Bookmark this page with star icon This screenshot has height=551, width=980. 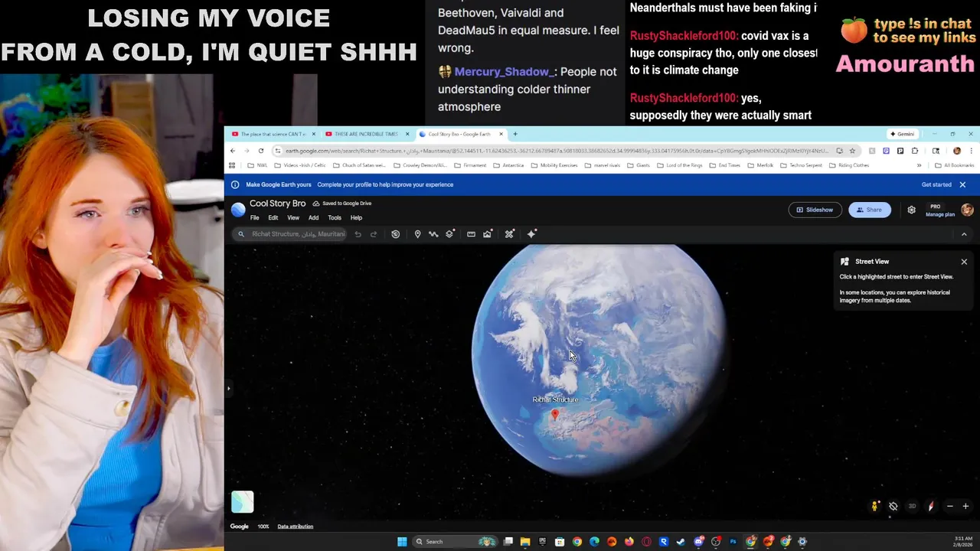[x=852, y=151]
